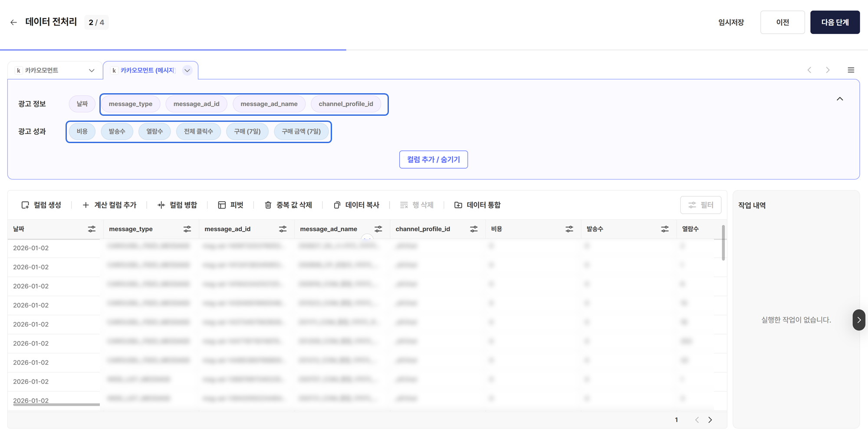Click the table's horizontal scrollbar
This screenshot has height=434, width=868.
[x=56, y=405]
